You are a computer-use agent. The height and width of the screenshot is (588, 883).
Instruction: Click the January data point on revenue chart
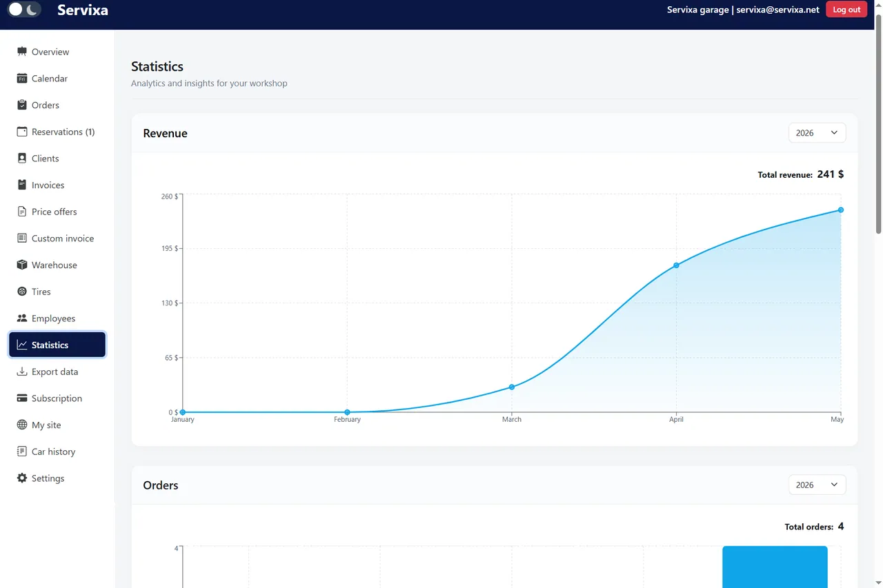click(x=183, y=412)
